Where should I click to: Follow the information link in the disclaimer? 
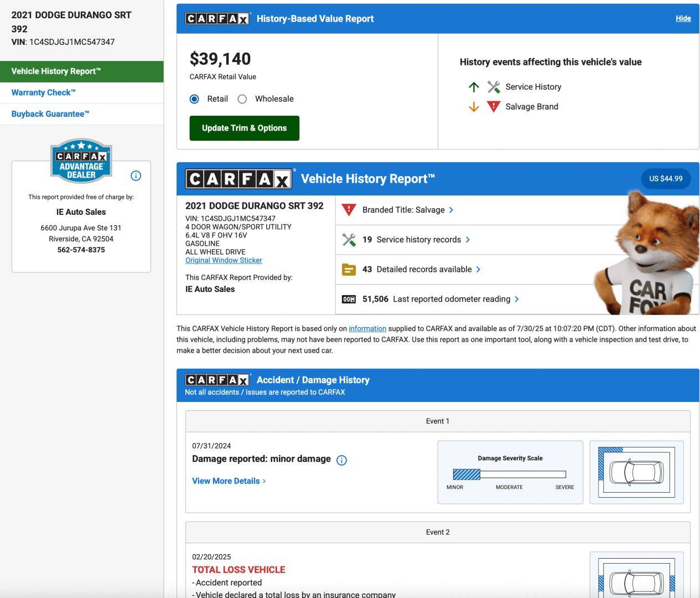point(367,328)
